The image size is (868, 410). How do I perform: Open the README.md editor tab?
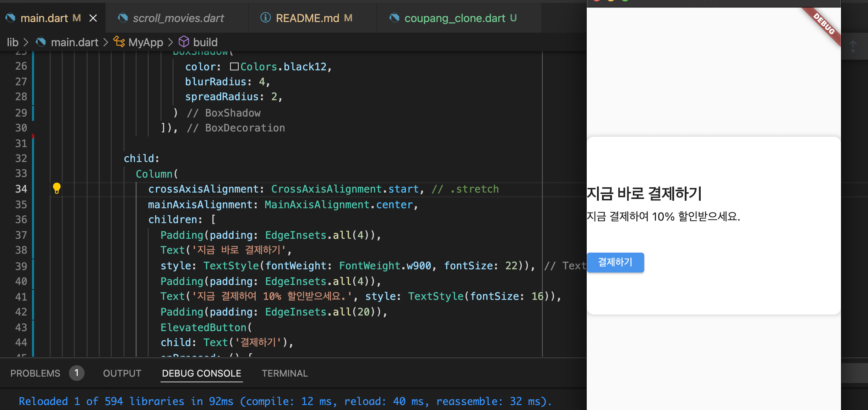(x=307, y=18)
